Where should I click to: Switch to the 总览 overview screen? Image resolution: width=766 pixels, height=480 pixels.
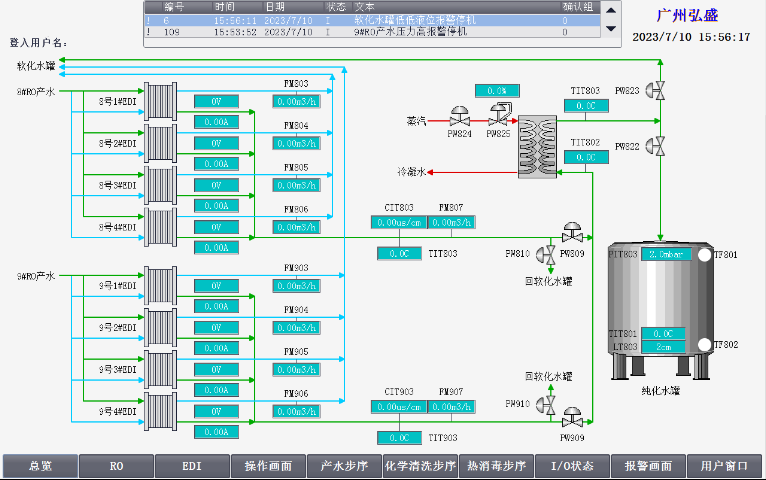[39, 466]
